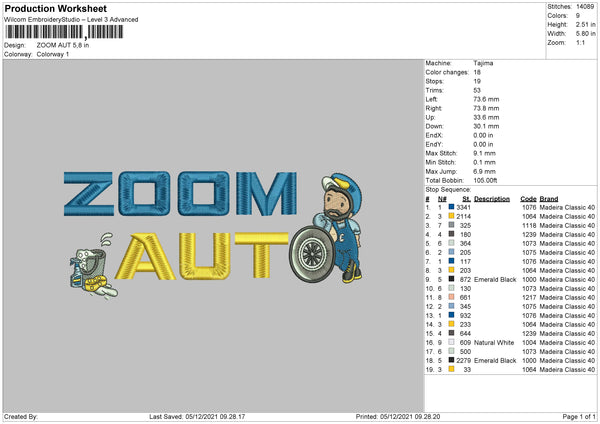Click code 1118 in the stop sequence
The height and width of the screenshot is (424, 600).
[529, 225]
